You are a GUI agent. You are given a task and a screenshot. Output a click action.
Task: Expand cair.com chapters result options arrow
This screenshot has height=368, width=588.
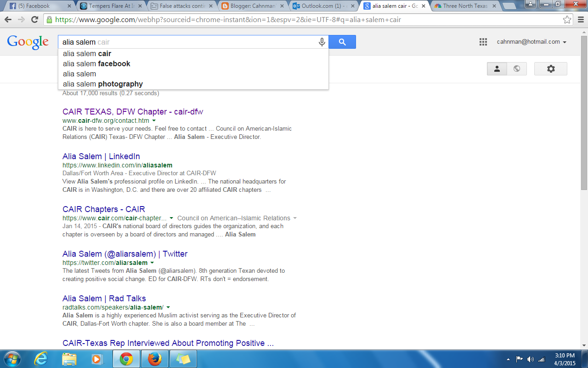(x=171, y=218)
